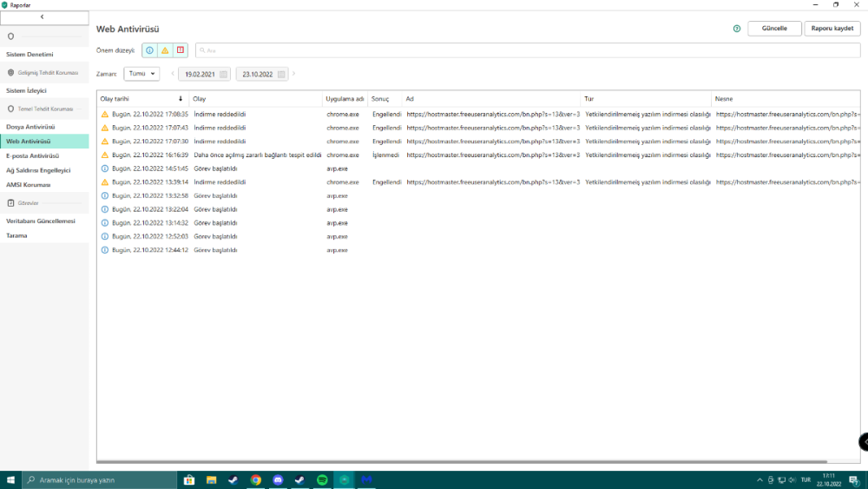Open Veritabanı Güncellemesi report

(41, 221)
